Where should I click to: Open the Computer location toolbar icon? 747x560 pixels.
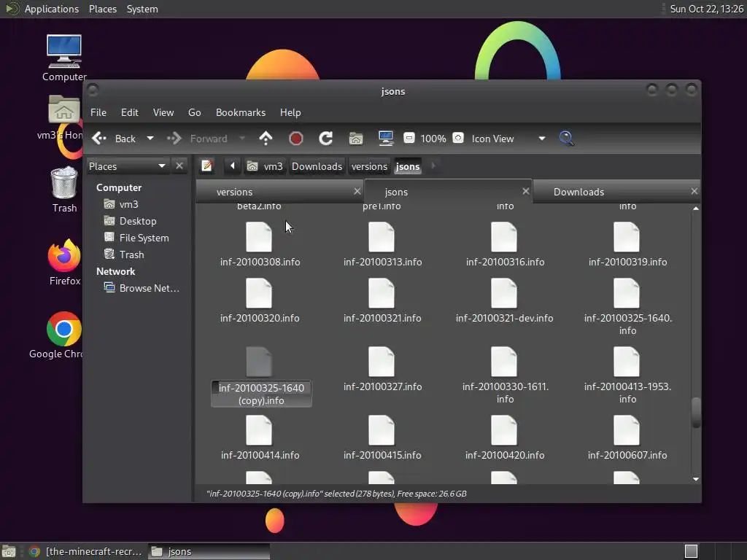pos(385,139)
